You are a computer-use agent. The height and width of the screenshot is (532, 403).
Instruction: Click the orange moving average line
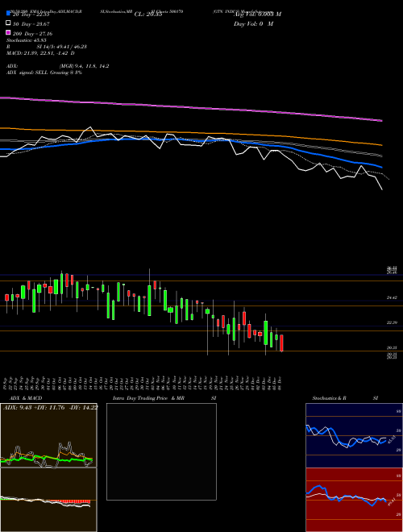[191, 133]
